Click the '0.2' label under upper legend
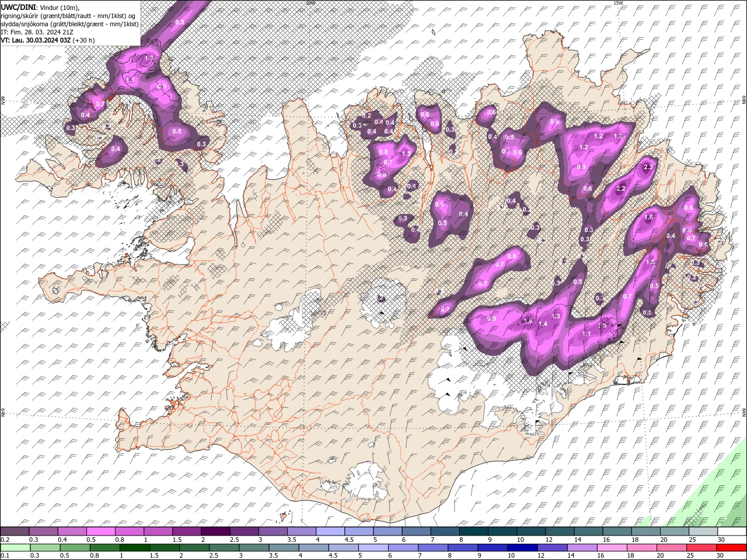Screen dimensions: 747x560 coord(5,540)
